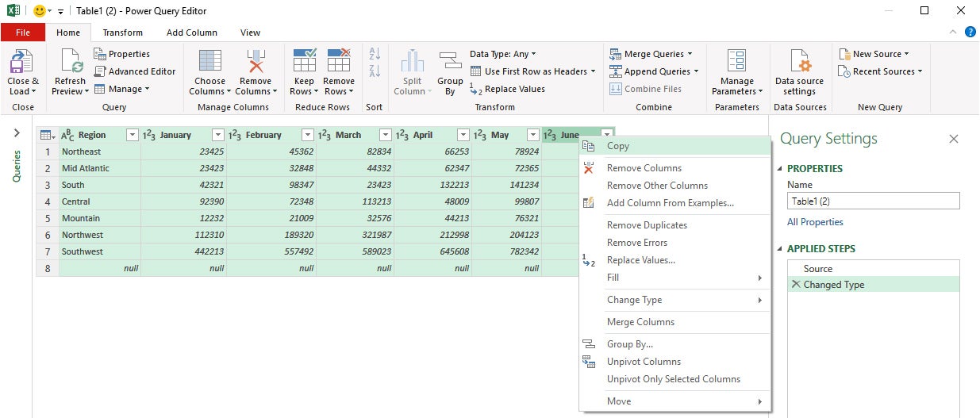Screen dimensions: 980x418
Task: Select row number 4 header
Action: coord(48,201)
